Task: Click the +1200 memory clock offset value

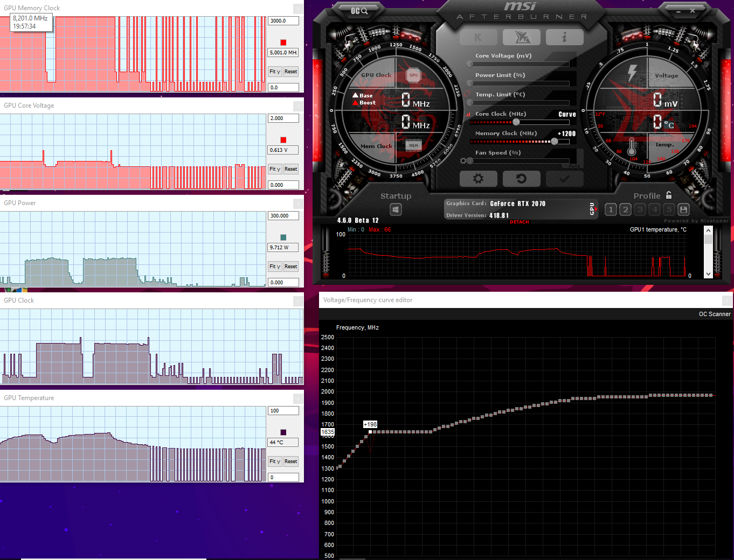Action: point(566,134)
